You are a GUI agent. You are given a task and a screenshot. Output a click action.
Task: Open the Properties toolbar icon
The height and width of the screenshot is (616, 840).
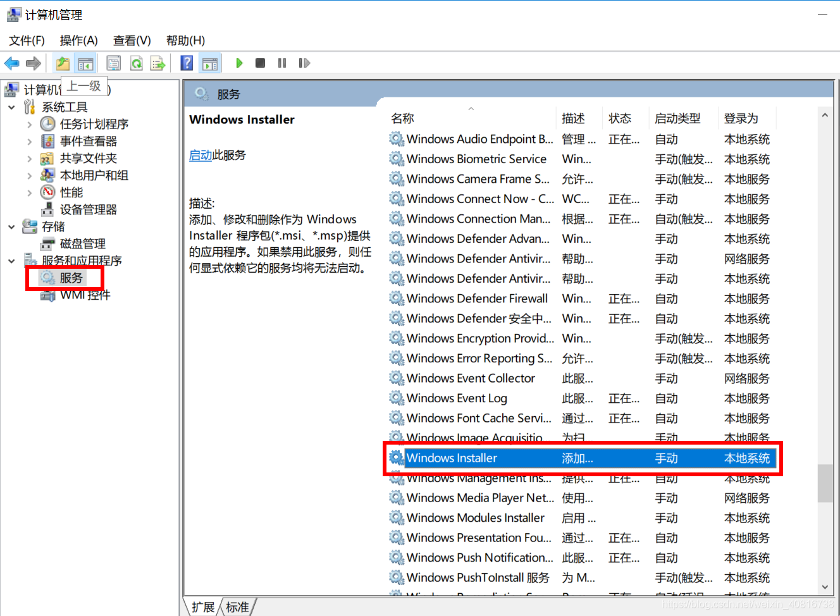114,63
